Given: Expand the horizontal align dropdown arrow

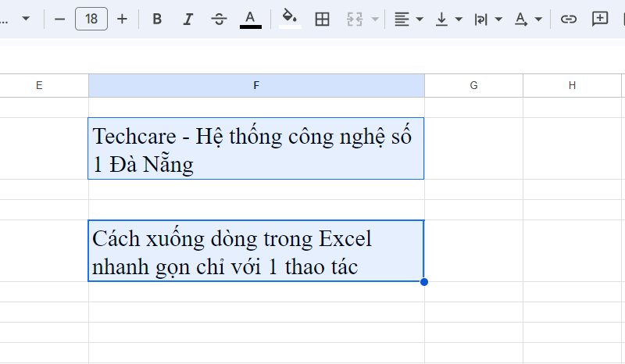Looking at the screenshot, I should pos(420,19).
